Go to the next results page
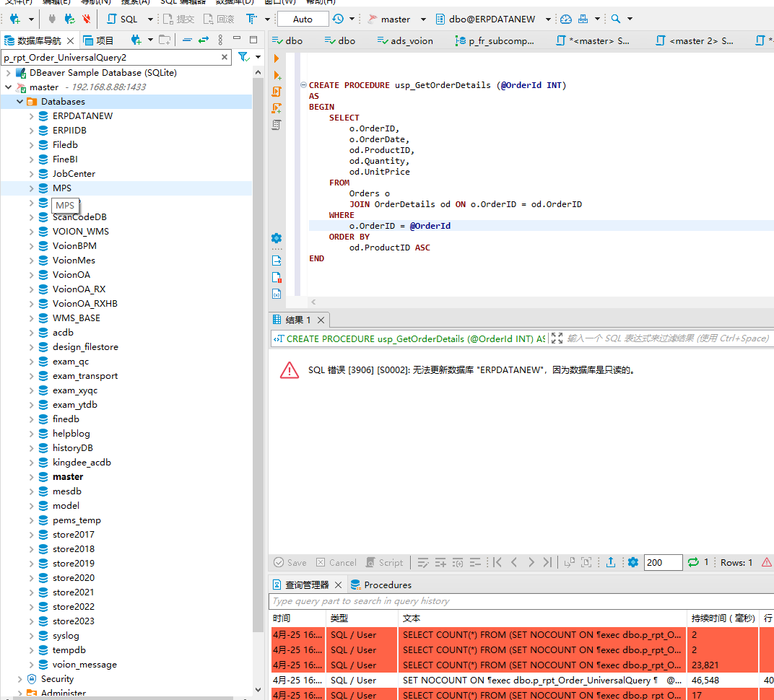Viewport: 774px width, 700px height. tap(531, 562)
